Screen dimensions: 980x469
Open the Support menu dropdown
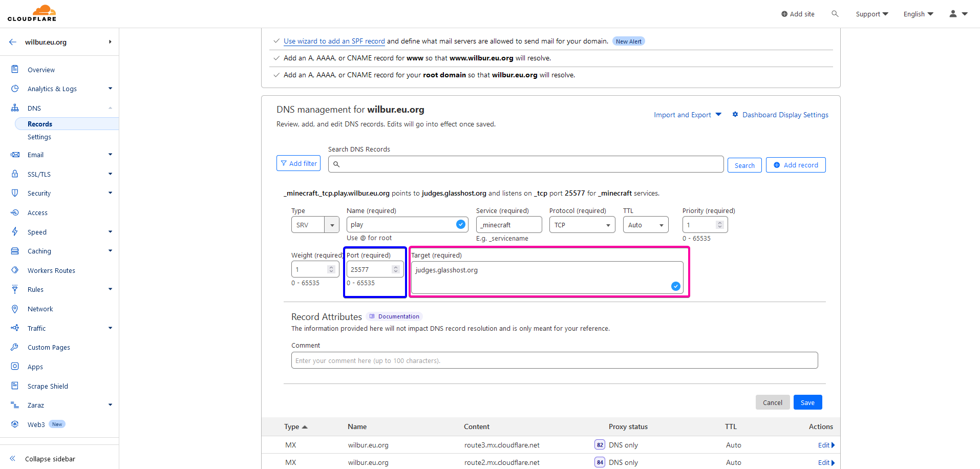pos(872,14)
